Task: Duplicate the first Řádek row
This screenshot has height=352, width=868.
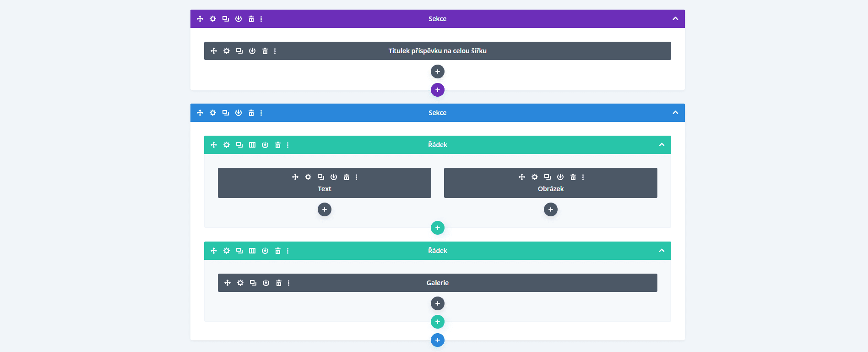Action: click(x=239, y=145)
